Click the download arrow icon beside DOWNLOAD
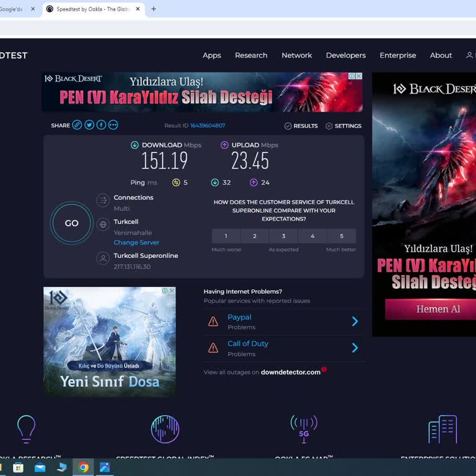Screen dimensions: 476x476 point(134,145)
